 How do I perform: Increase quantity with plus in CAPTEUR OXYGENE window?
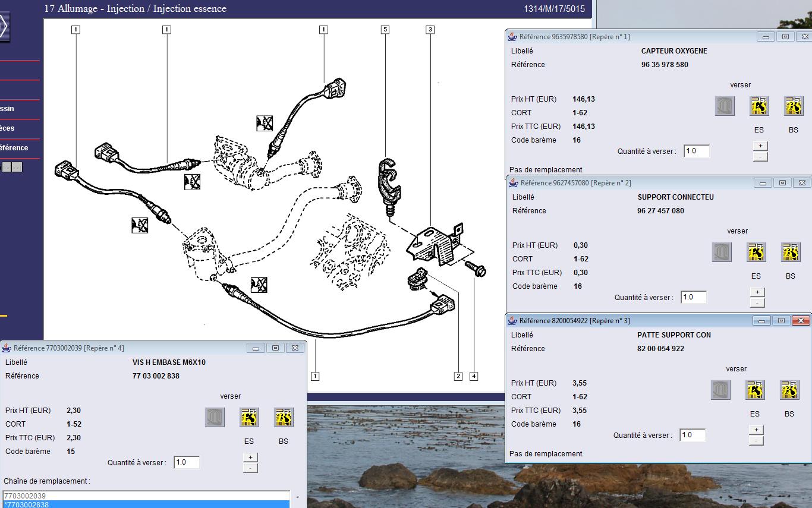(x=760, y=146)
